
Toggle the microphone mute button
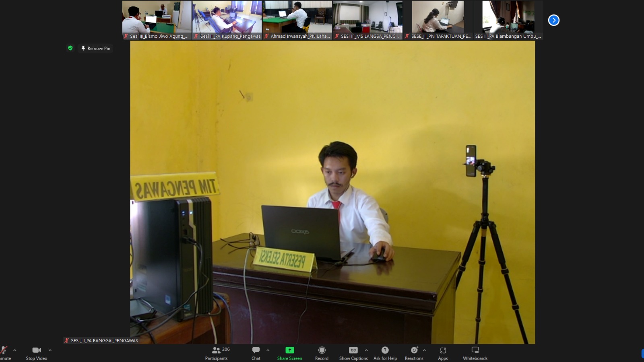pos(4,352)
